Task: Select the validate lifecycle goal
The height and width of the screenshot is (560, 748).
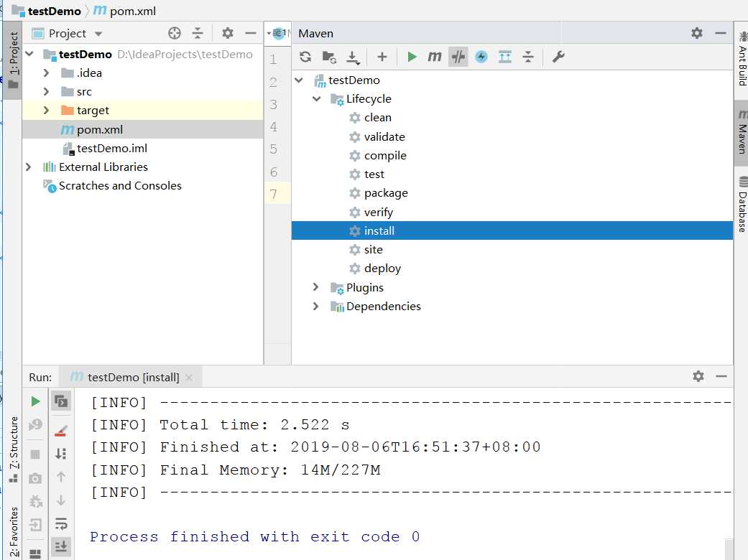Action: click(x=377, y=137)
